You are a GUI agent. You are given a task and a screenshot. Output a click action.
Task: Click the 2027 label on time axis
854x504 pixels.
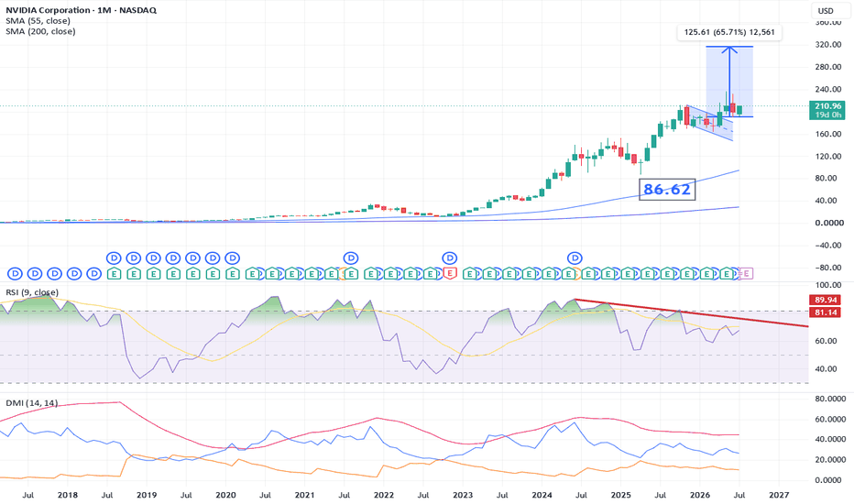click(779, 495)
